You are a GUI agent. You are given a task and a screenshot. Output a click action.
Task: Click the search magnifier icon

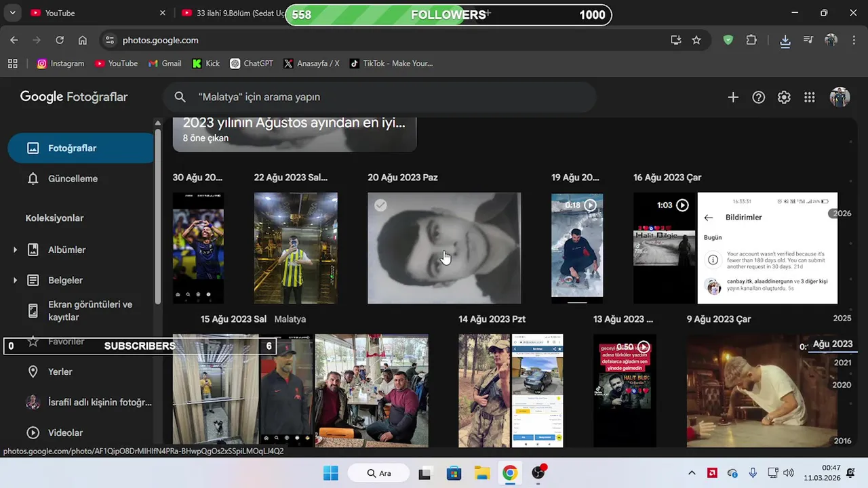point(180,97)
